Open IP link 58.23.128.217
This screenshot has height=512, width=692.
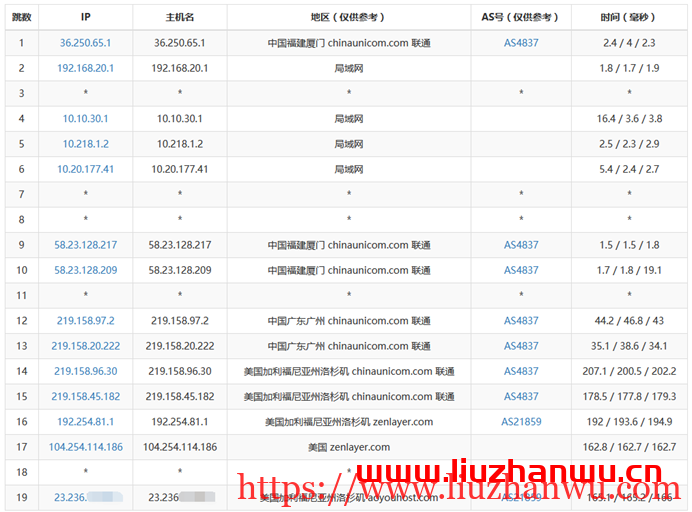coord(86,245)
